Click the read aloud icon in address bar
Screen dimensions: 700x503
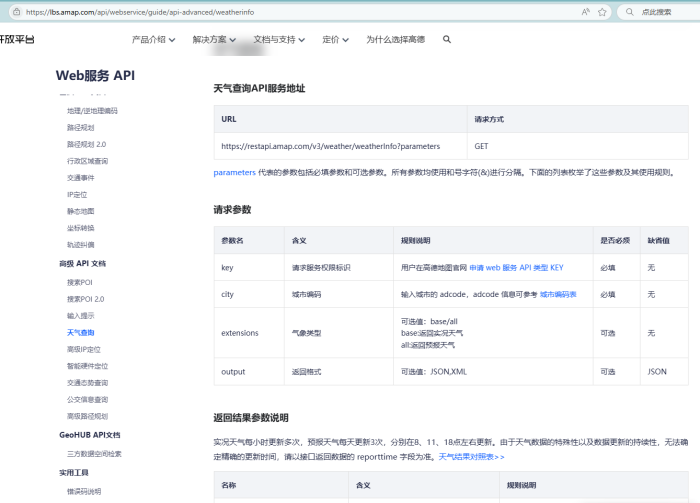pos(586,12)
